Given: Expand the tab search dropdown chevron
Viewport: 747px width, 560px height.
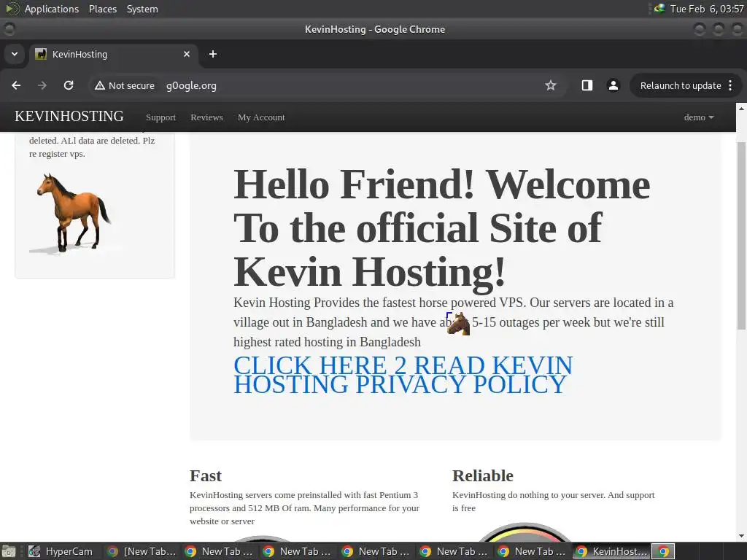Looking at the screenshot, I should point(15,54).
